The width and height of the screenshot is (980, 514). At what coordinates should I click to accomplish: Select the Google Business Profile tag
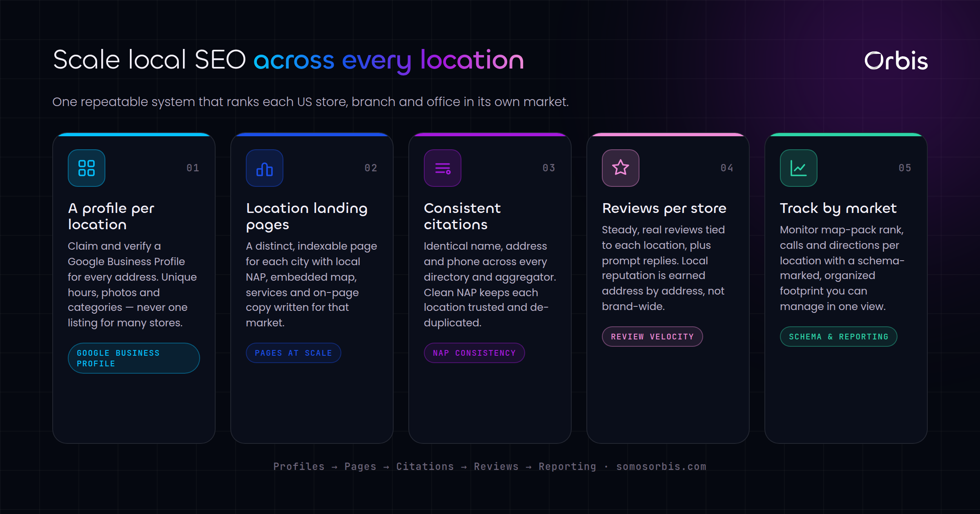[x=134, y=358]
